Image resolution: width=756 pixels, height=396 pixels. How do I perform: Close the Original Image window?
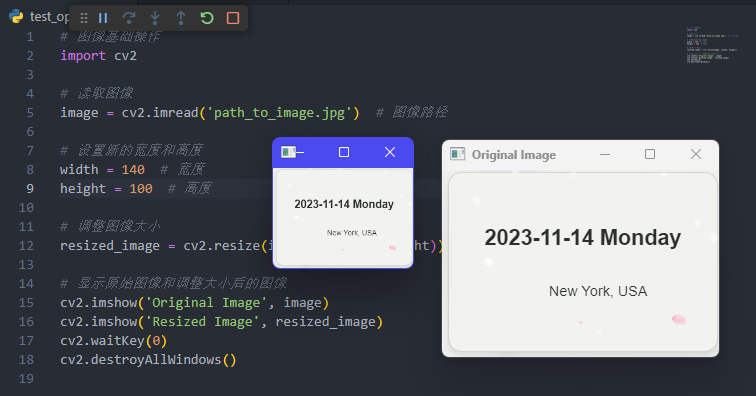[696, 154]
